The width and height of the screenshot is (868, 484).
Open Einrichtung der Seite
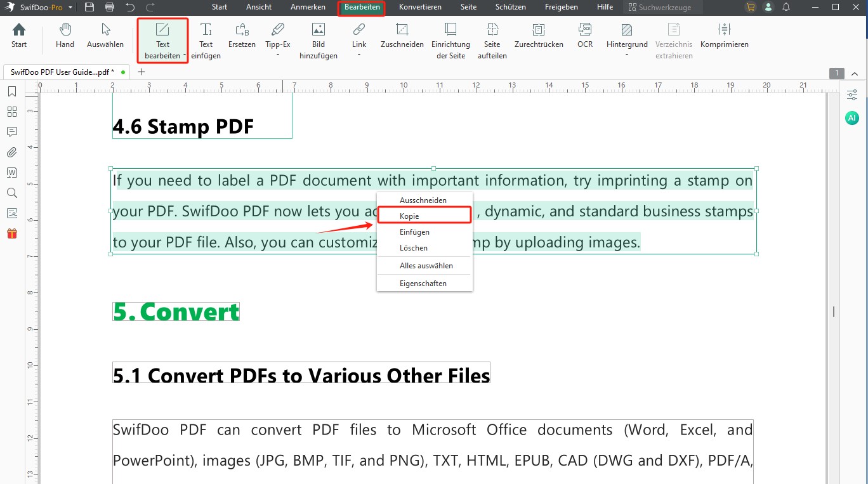[x=450, y=41]
